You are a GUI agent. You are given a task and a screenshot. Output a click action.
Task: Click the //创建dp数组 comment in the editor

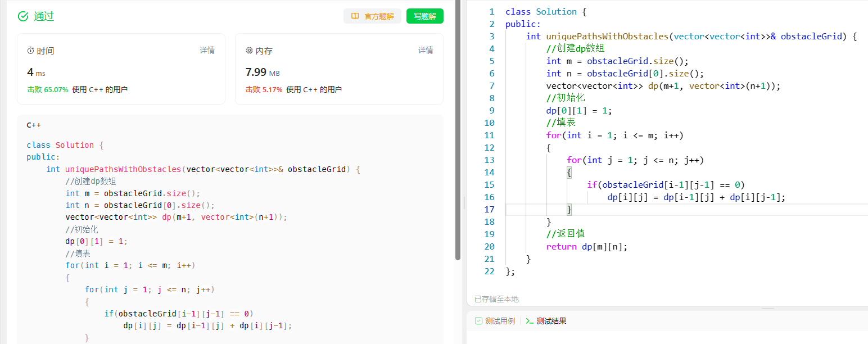(x=576, y=49)
